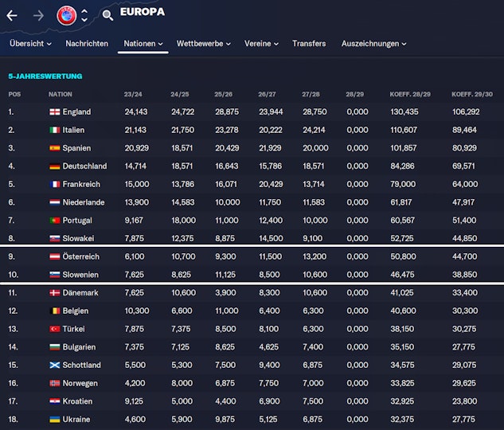The height and width of the screenshot is (430, 504).
Task: Click the up/down stepper beside the Europa logo
Action: coord(84,15)
